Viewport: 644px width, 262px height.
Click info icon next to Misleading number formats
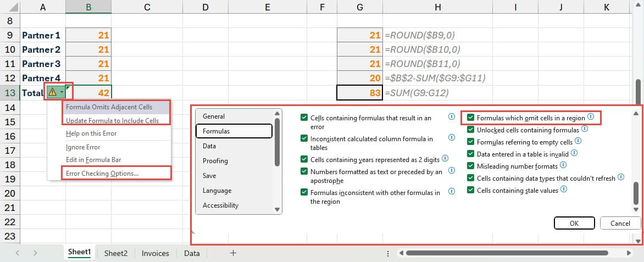(563, 165)
